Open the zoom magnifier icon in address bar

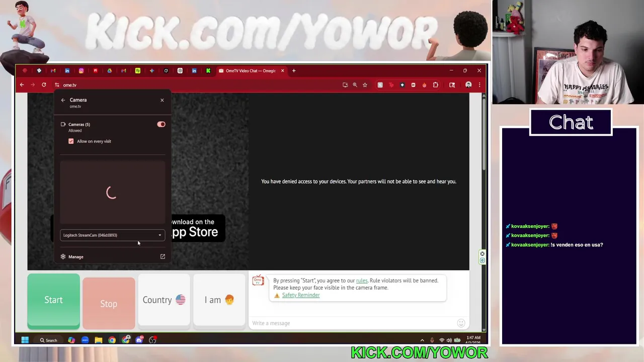coord(355,85)
